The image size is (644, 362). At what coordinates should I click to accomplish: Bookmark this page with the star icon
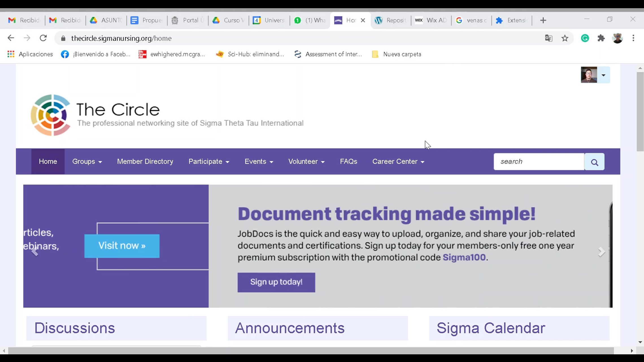pos(565,38)
